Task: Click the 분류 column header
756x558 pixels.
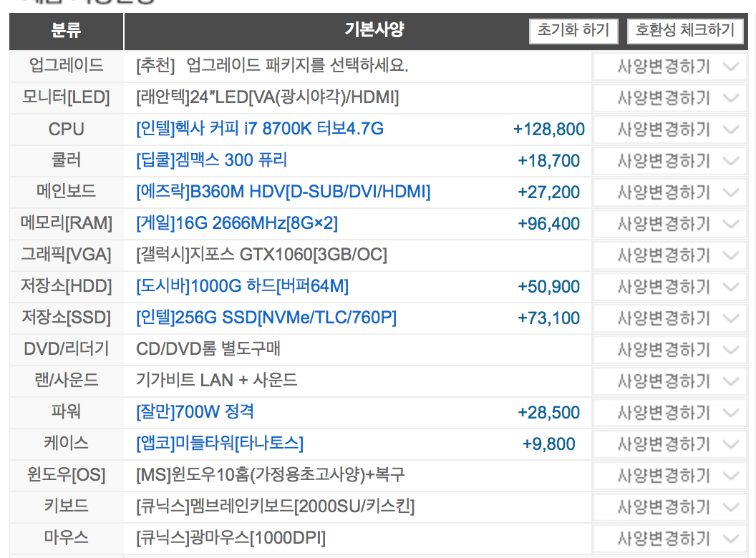Action: click(x=66, y=31)
